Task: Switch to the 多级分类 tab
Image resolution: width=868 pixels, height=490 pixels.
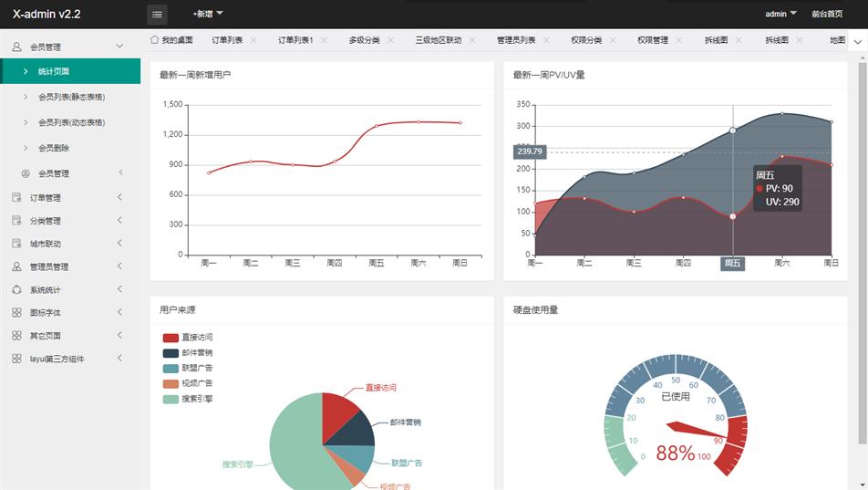Action: click(365, 40)
